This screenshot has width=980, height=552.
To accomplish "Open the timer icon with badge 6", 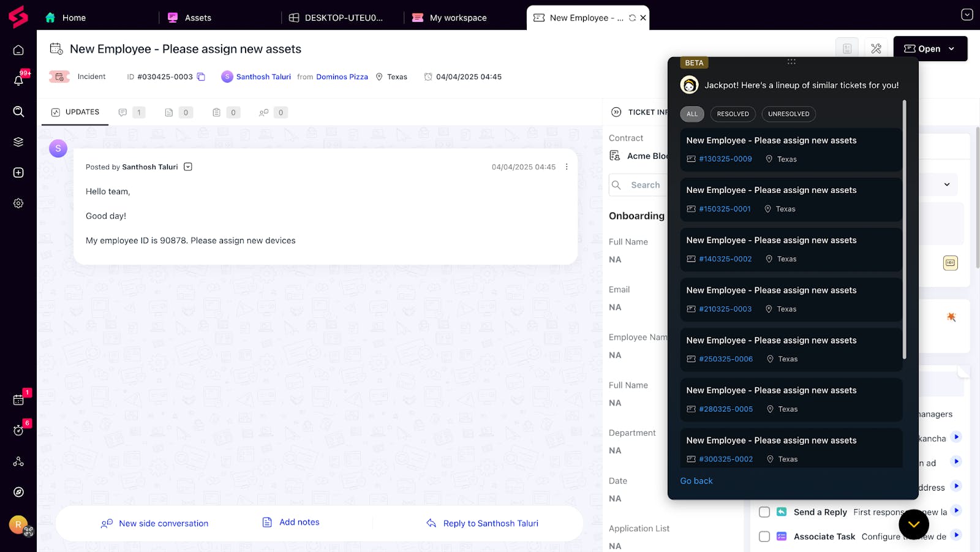I will point(18,430).
